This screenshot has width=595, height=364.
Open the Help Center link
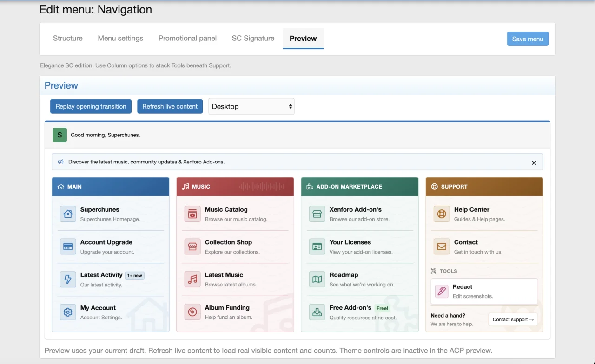[484, 214]
